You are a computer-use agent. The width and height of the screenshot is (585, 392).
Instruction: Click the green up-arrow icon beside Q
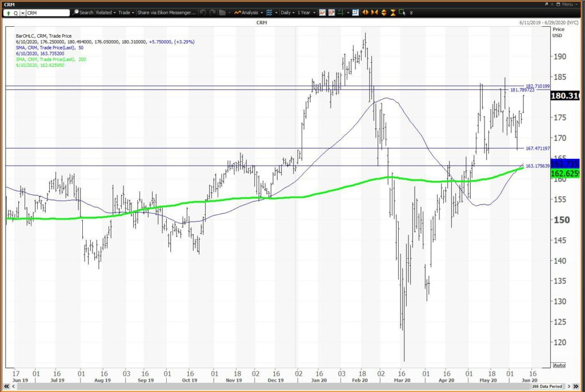(8, 13)
